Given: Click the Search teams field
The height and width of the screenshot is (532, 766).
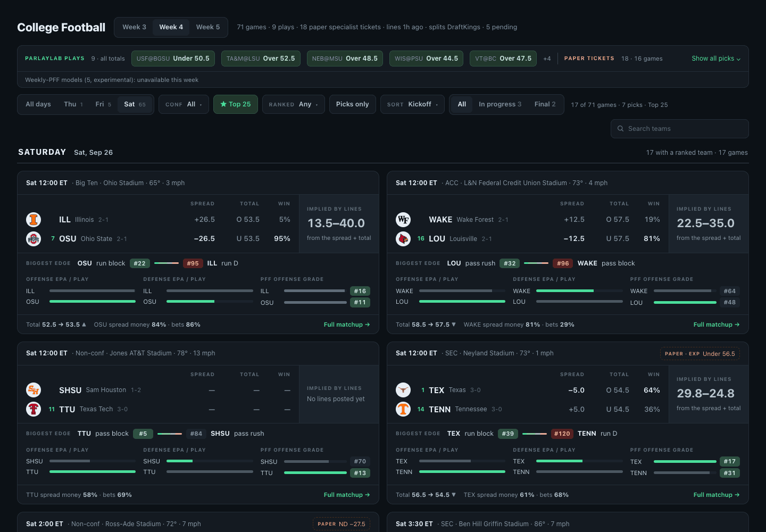Looking at the screenshot, I should (680, 129).
